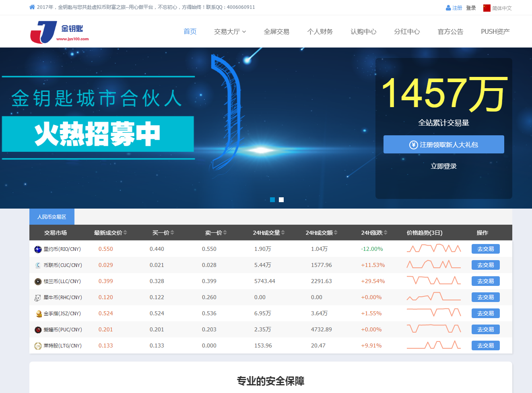Toggle sorting on the 最新成交价 column
This screenshot has width=532, height=393.
(x=125, y=232)
